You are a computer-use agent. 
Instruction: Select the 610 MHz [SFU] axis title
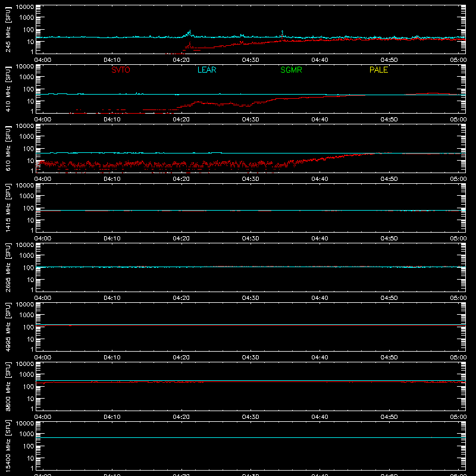click(x=8, y=148)
